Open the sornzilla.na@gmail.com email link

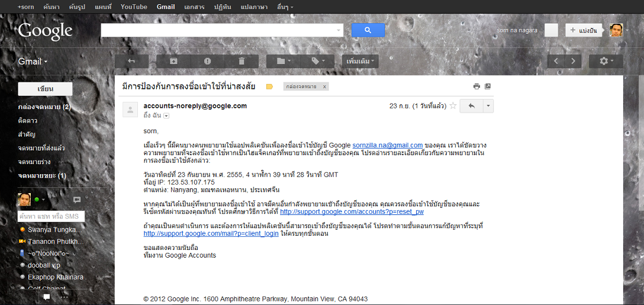point(388,145)
